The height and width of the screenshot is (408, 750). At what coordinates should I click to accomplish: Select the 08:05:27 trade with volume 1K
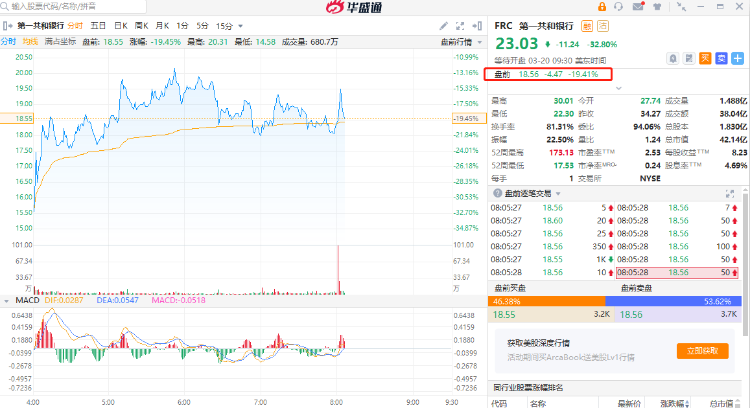[551, 259]
